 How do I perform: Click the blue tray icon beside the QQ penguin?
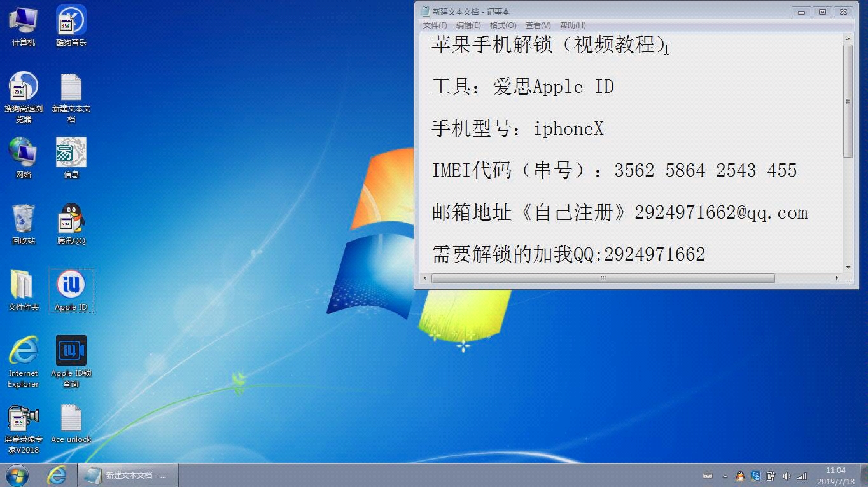point(755,476)
